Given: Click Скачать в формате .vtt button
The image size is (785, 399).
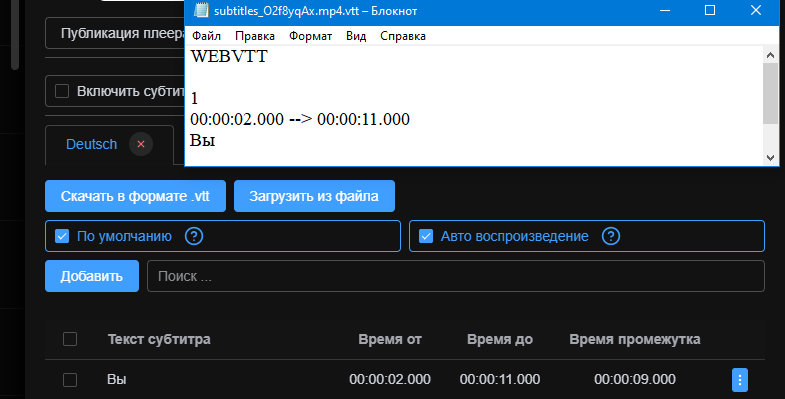Looking at the screenshot, I should (x=135, y=196).
